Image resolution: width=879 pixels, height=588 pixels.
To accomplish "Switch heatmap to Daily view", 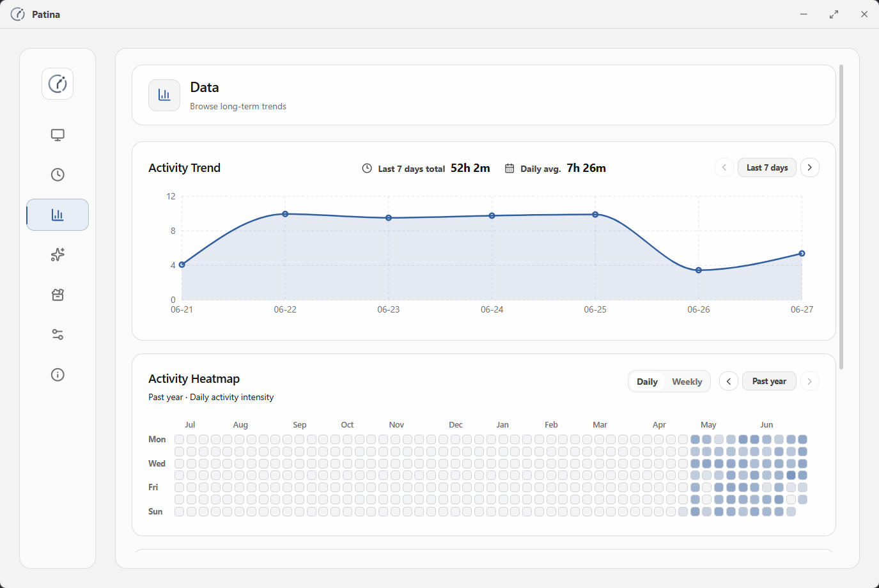I will [x=647, y=382].
